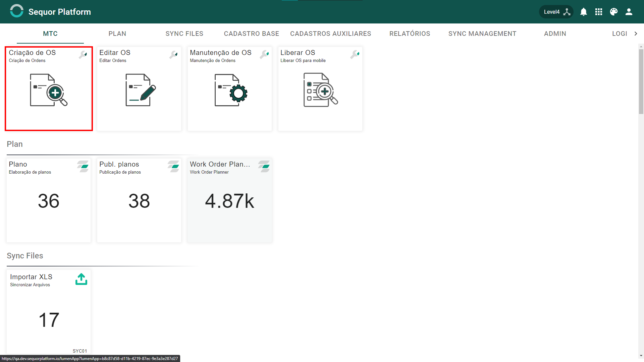Click the Work Order Planner 4.87k value
The image size is (644, 362).
pyautogui.click(x=230, y=201)
